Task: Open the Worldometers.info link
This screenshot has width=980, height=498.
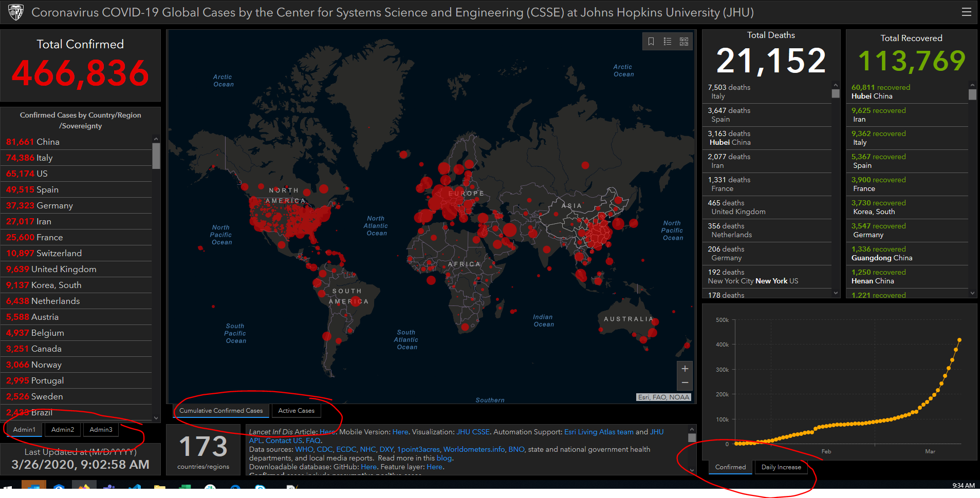Action: pyautogui.click(x=474, y=449)
